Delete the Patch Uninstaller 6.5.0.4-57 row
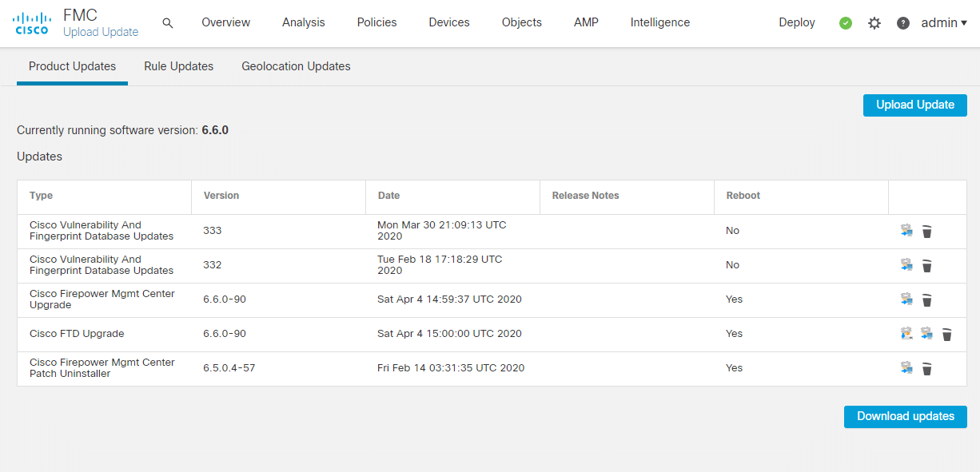The width and height of the screenshot is (980, 472). [x=927, y=369]
